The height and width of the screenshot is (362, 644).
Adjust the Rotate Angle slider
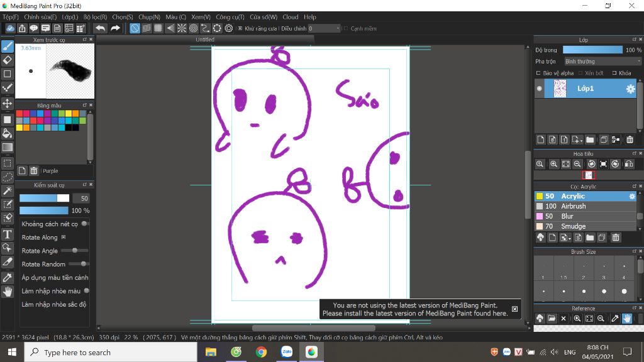pyautogui.click(x=75, y=250)
